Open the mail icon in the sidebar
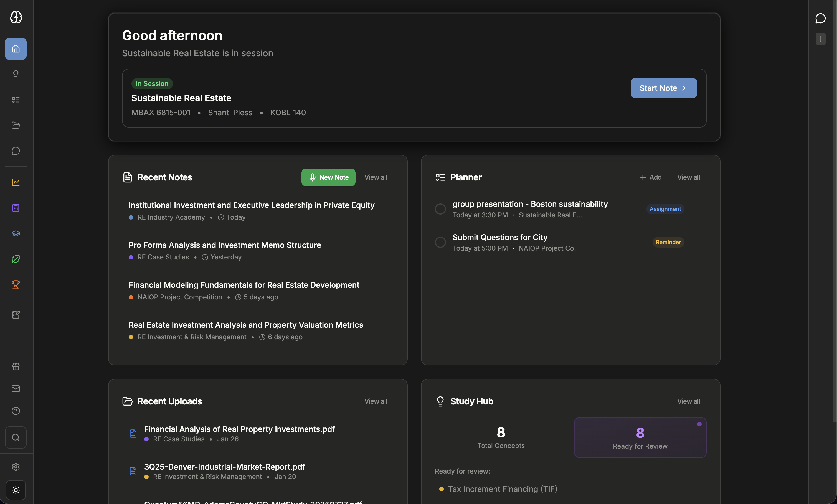837x504 pixels. (16, 388)
